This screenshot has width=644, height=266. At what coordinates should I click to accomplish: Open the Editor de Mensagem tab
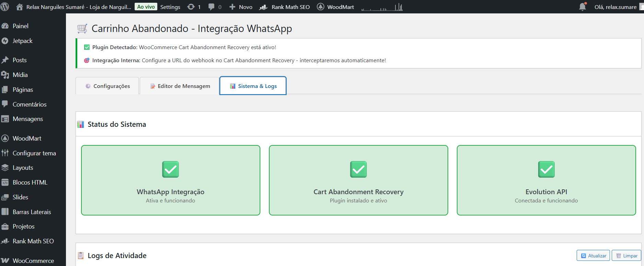click(x=180, y=86)
